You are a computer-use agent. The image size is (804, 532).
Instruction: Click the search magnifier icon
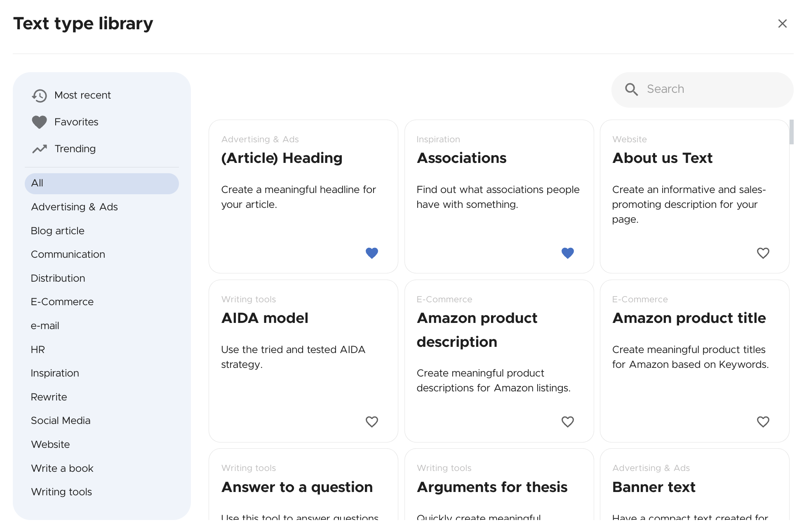[x=632, y=89]
